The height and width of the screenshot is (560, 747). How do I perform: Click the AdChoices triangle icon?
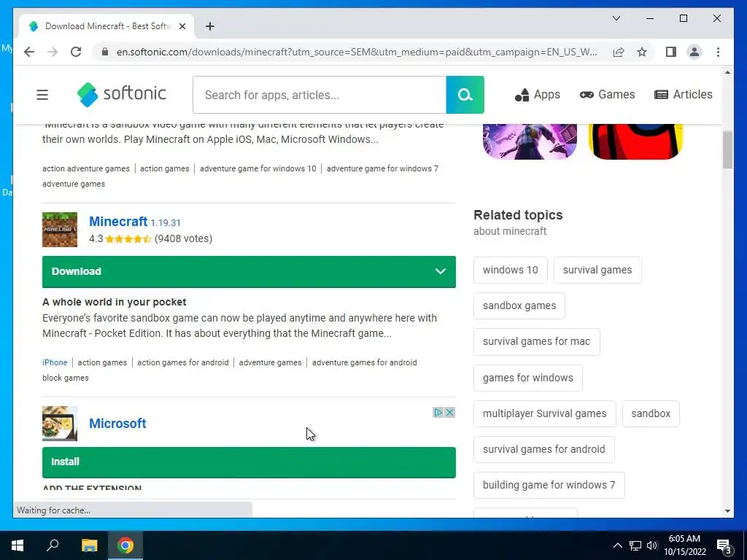[x=438, y=413]
